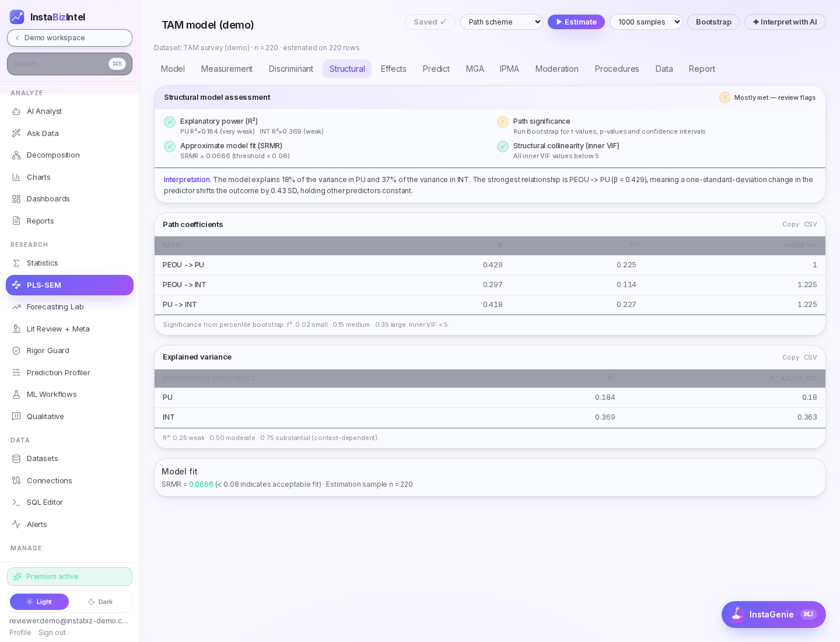Focus the sidebar search field

tap(69, 64)
